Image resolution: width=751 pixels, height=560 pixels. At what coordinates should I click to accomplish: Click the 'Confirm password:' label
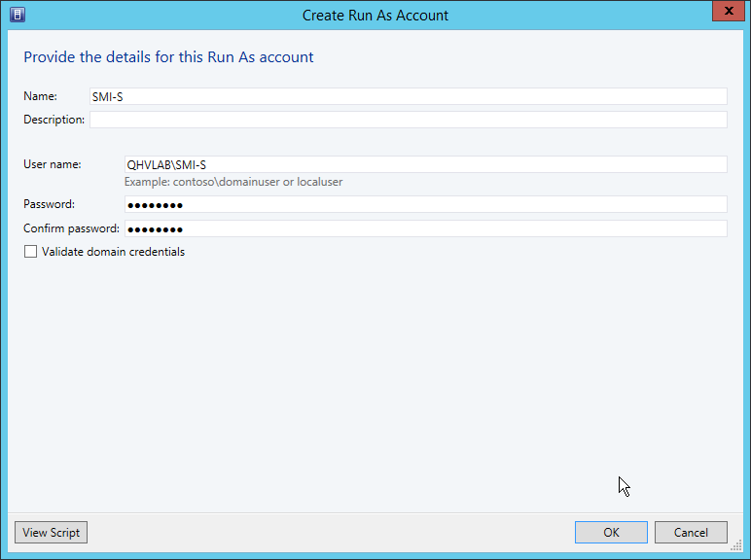tap(71, 228)
